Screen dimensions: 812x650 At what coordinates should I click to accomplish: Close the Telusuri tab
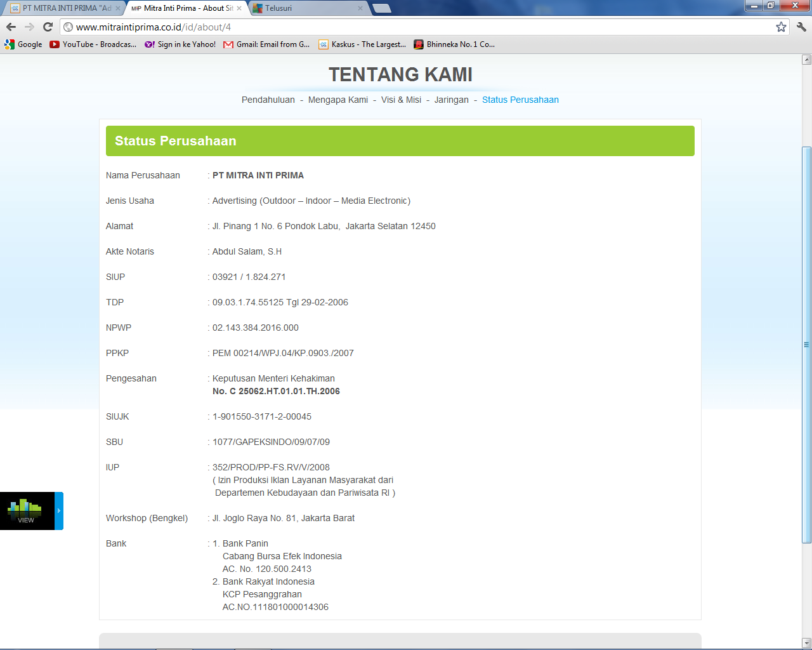pyautogui.click(x=360, y=8)
